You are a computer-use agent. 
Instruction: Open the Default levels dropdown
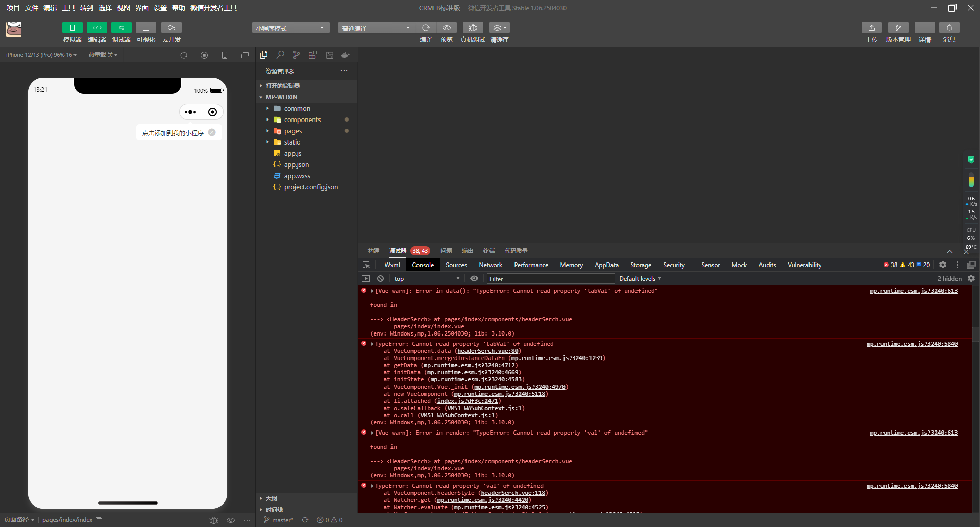click(640, 279)
